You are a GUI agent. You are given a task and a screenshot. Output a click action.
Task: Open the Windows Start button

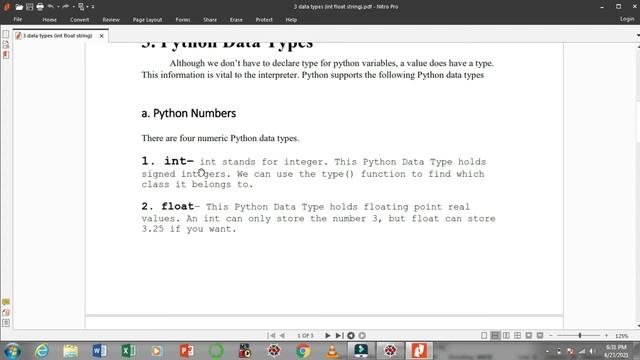click(12, 351)
